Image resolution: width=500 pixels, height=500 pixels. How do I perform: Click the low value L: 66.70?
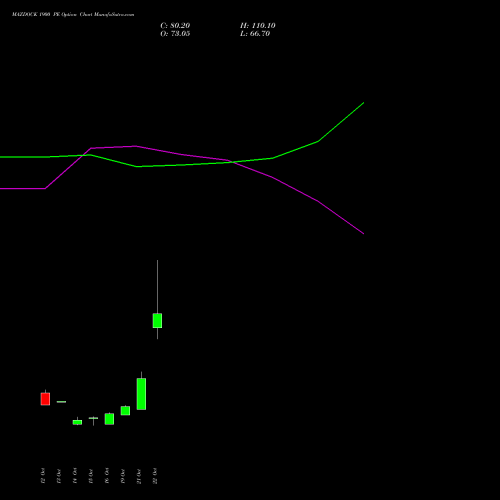(x=255, y=34)
